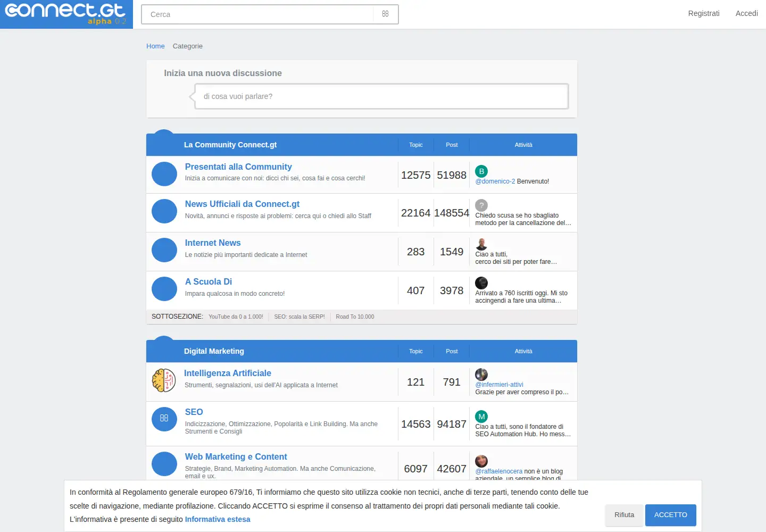766x532 pixels.
Task: Open subsection Road To 10.000
Action: coord(355,317)
